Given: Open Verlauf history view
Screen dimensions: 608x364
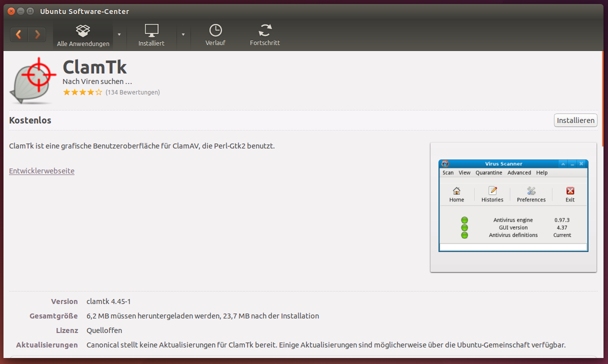Looking at the screenshot, I should click(215, 35).
